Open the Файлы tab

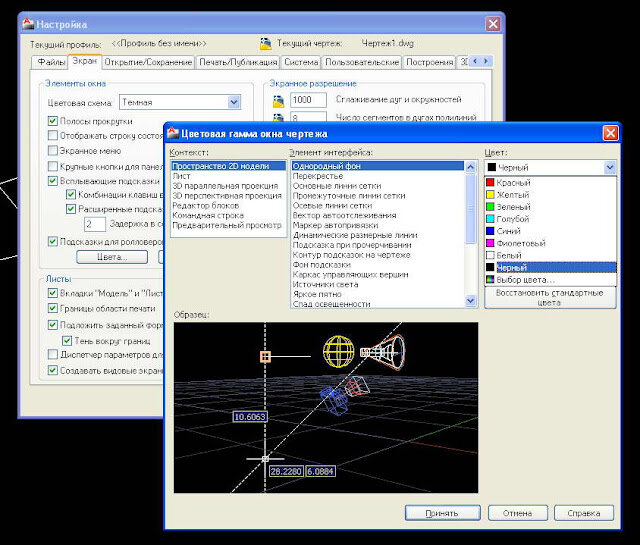(x=51, y=62)
